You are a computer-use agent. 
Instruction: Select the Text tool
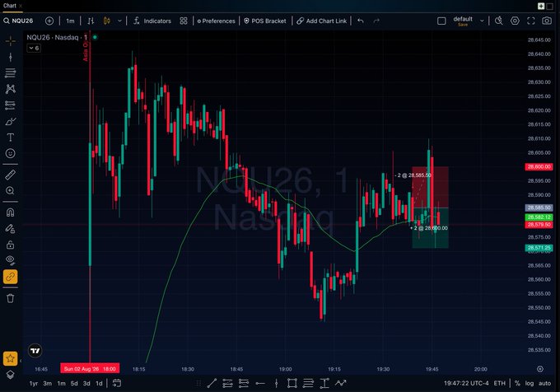[x=11, y=138]
